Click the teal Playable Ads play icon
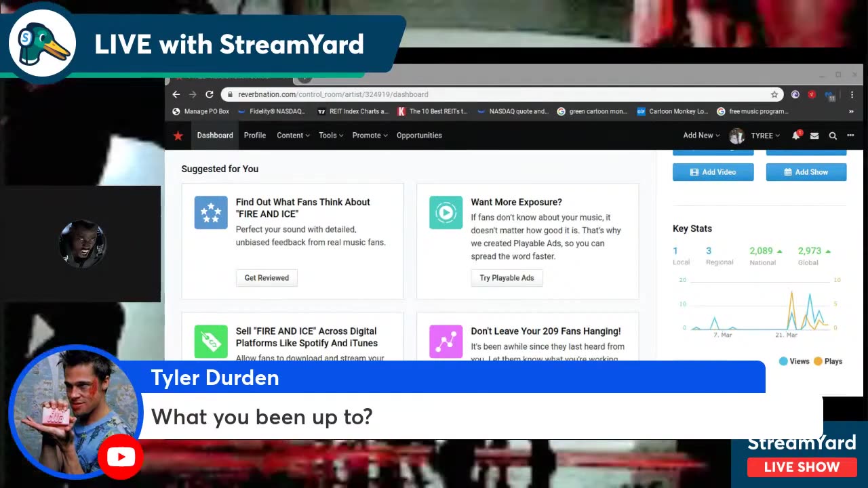868x488 pixels. click(446, 212)
